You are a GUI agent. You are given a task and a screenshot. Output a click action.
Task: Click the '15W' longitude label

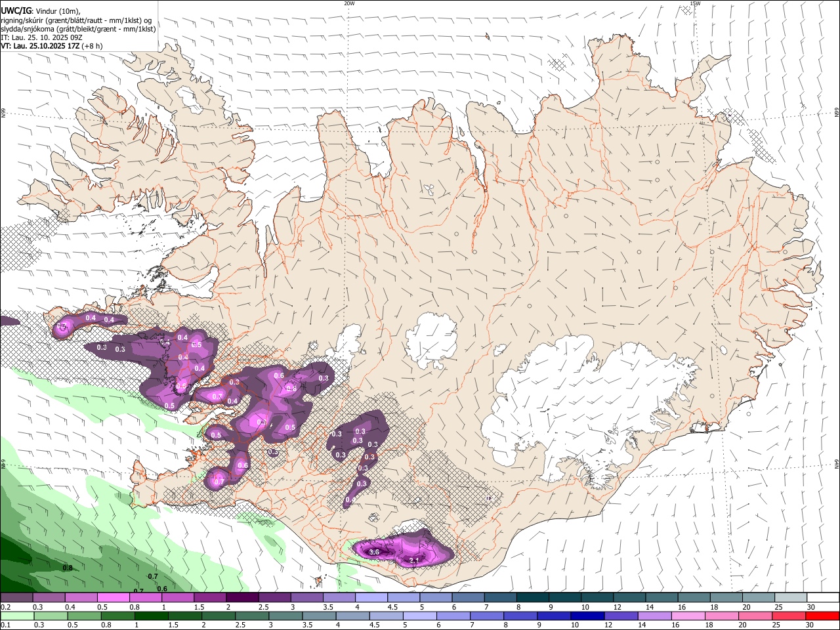click(695, 3)
